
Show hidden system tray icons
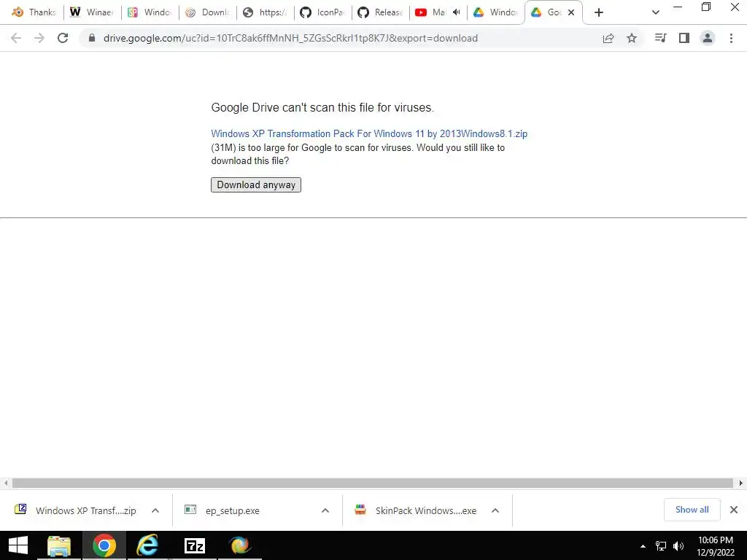point(643,546)
